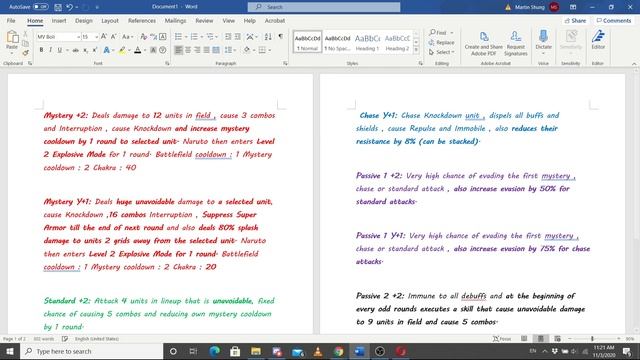Open the Editor pane
Image resolution: width=640 pixels, height=360 pixels.
tap(598, 40)
